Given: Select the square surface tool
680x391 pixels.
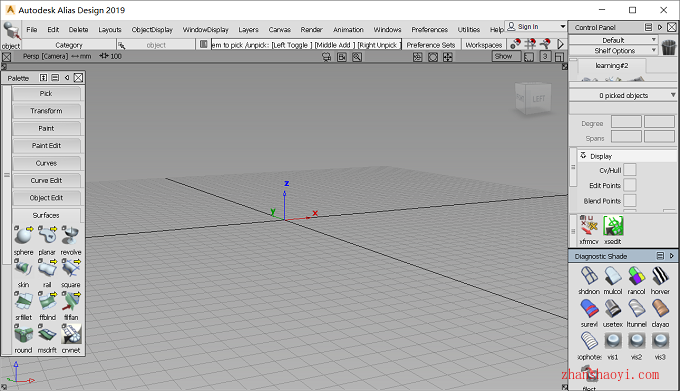Looking at the screenshot, I should pyautogui.click(x=71, y=269).
